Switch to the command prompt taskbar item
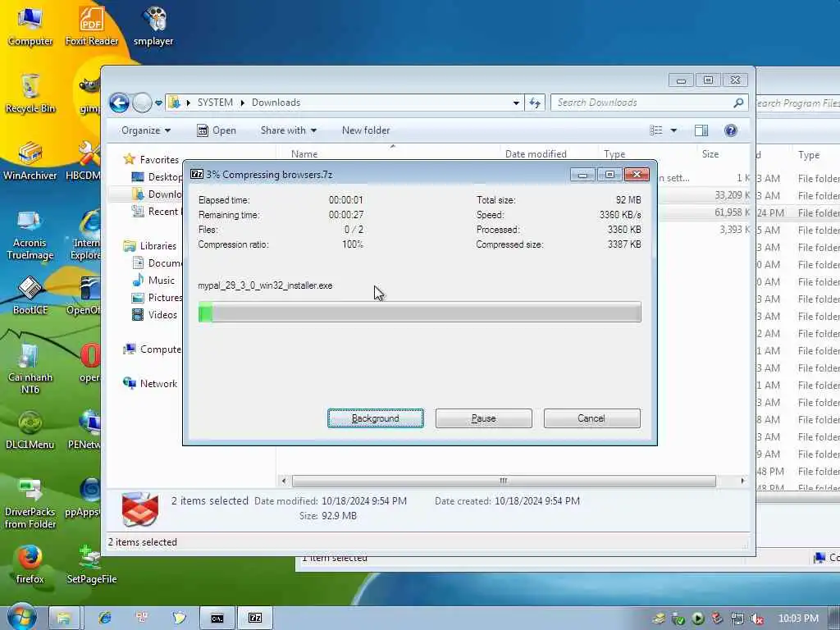Image resolution: width=840 pixels, height=630 pixels. [217, 619]
